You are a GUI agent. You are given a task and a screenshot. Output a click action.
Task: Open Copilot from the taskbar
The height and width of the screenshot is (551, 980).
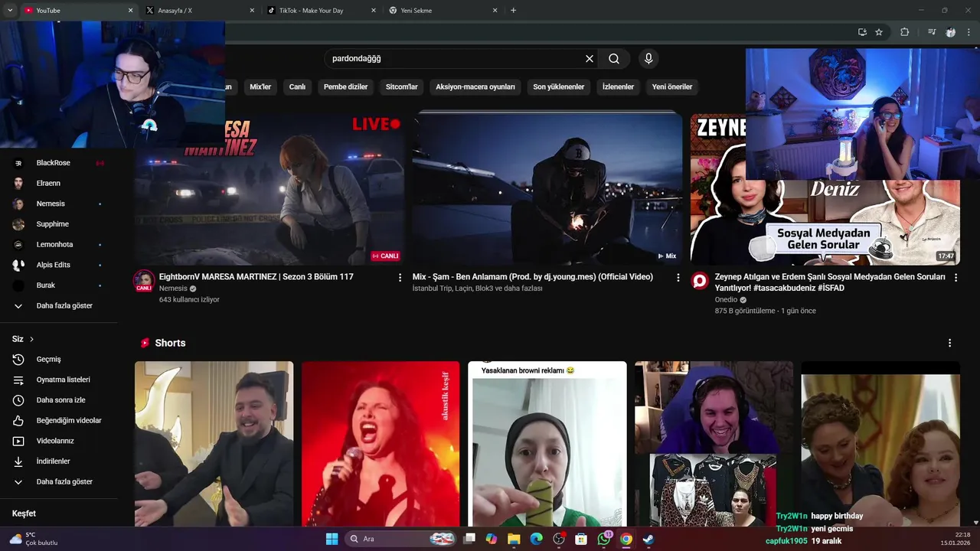click(x=492, y=539)
